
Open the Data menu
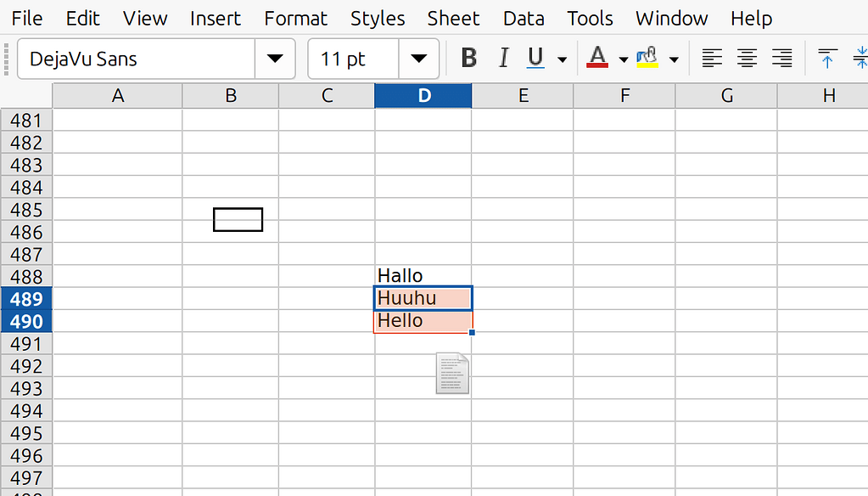[524, 18]
